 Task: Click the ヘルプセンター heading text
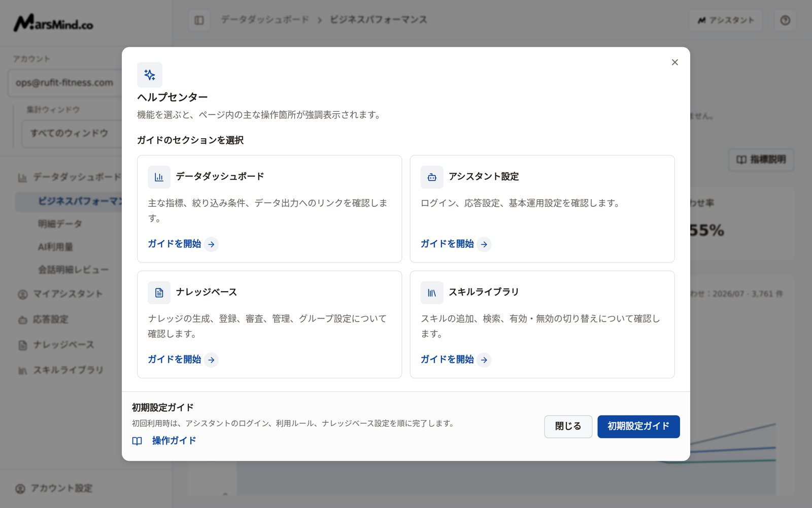point(173,97)
